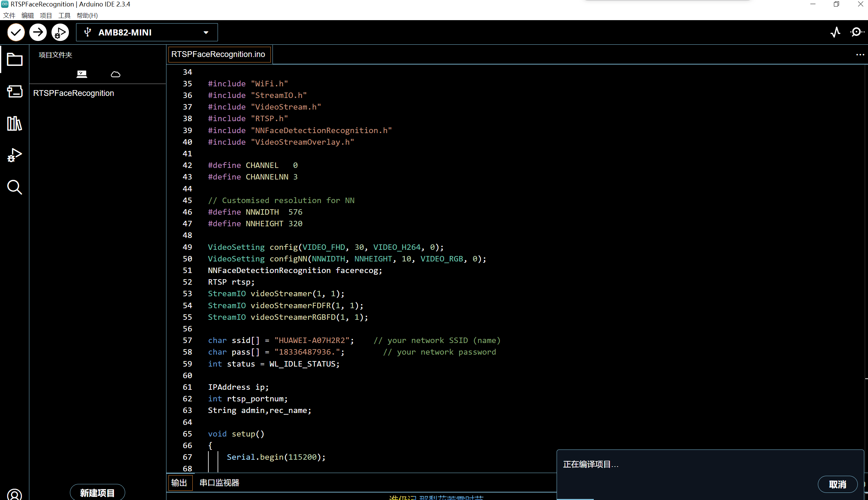Screen dimensions: 868x500
Task: Click the ssid string "HUAWEI-A07H2R2"
Action: pos(312,340)
